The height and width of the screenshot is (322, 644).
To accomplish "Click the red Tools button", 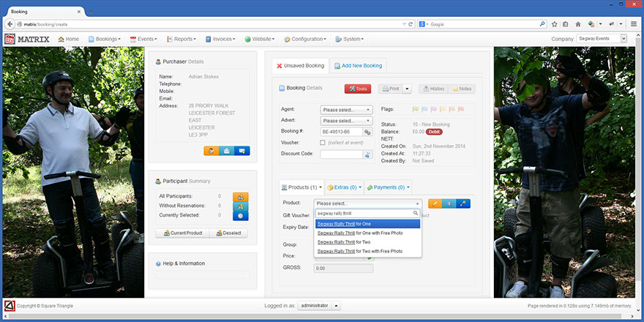I will [x=358, y=89].
